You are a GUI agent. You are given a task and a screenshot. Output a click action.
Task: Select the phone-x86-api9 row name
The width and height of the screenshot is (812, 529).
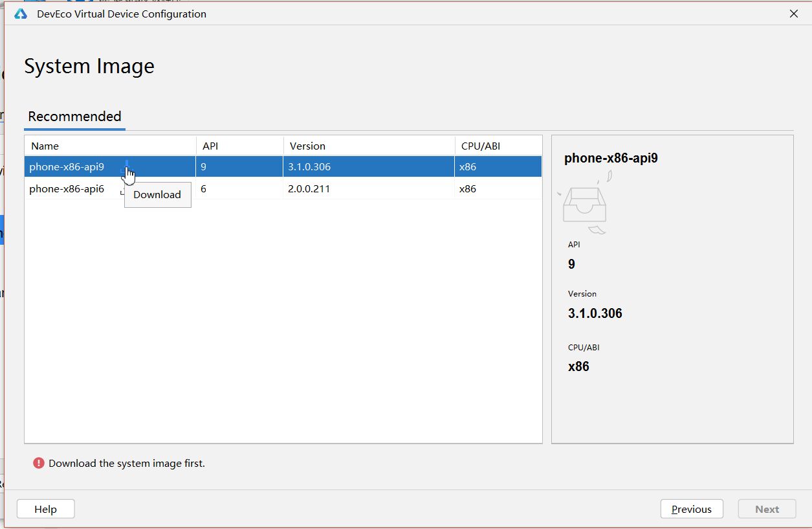click(x=67, y=166)
